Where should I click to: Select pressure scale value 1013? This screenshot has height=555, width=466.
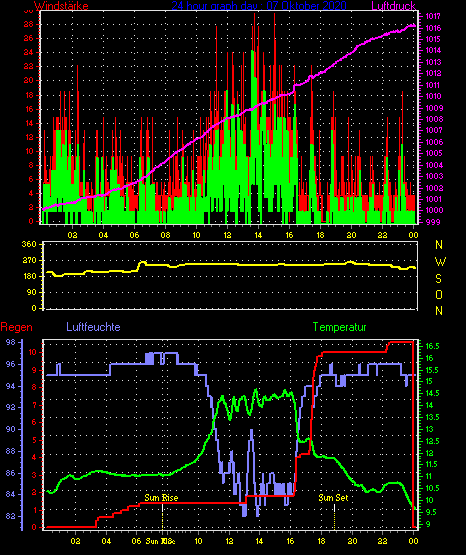coord(433,62)
